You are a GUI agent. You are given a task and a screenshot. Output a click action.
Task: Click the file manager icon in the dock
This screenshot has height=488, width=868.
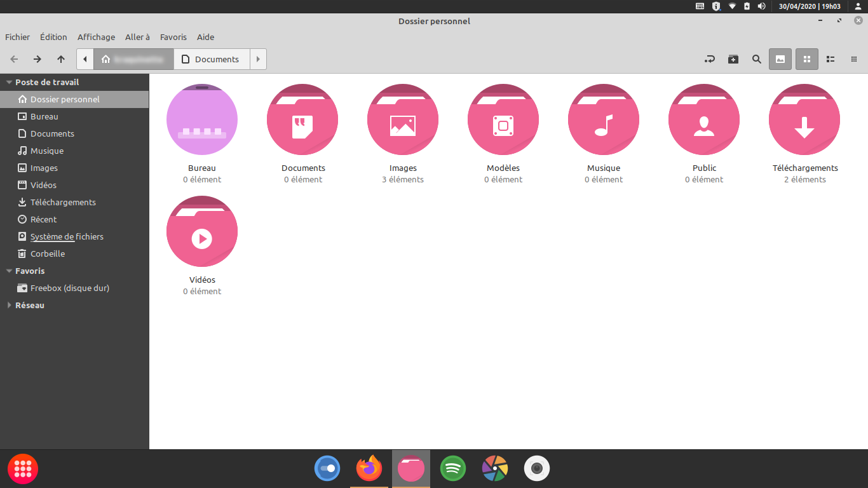tap(411, 469)
